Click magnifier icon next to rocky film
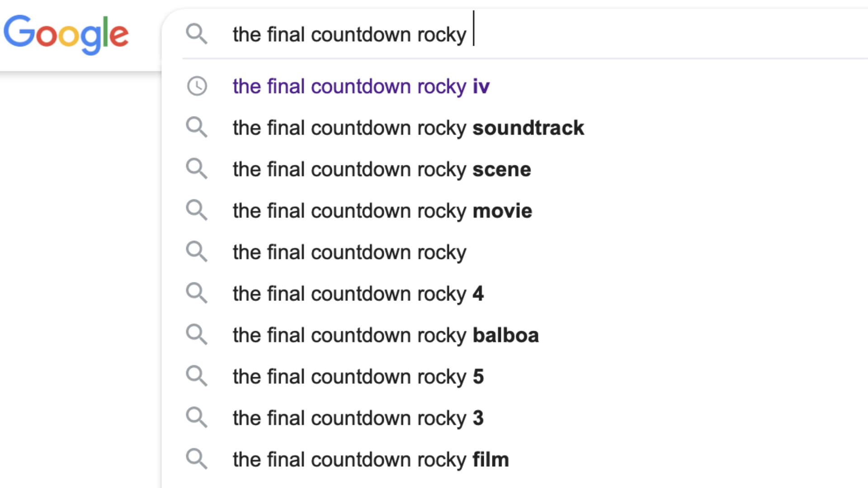The width and height of the screenshot is (868, 488). pos(197,459)
